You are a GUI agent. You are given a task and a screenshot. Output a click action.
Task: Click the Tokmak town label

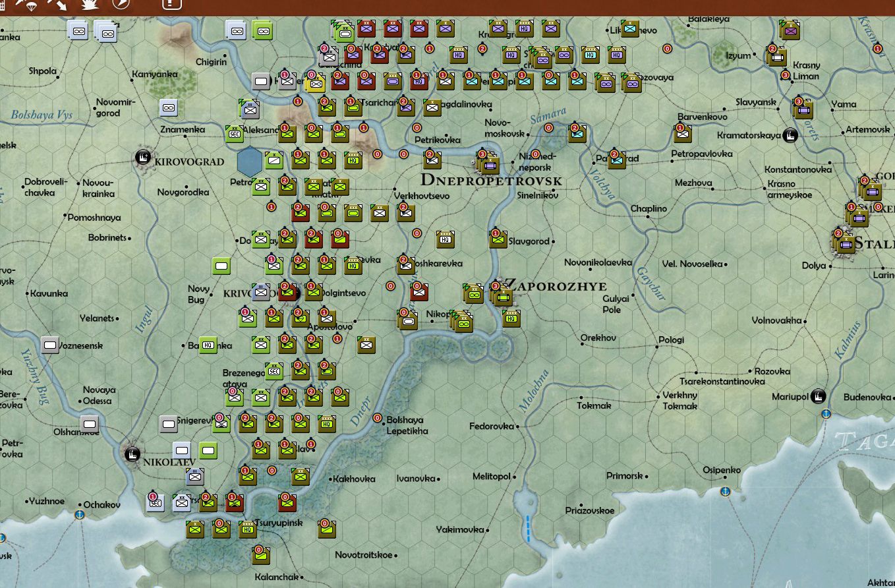pos(594,405)
